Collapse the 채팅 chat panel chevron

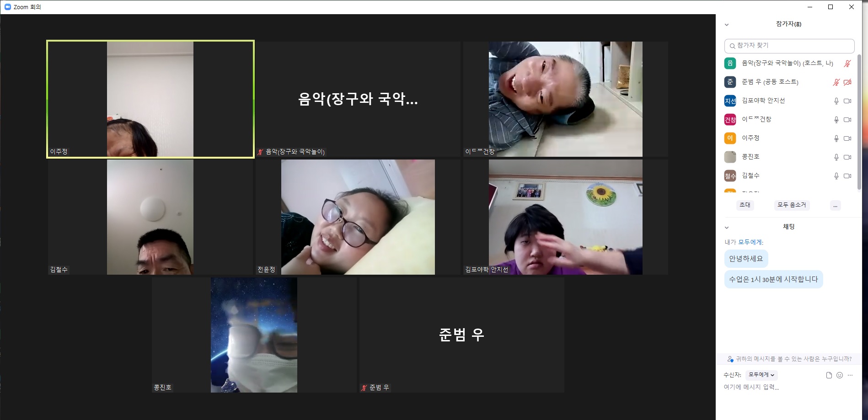(x=727, y=227)
